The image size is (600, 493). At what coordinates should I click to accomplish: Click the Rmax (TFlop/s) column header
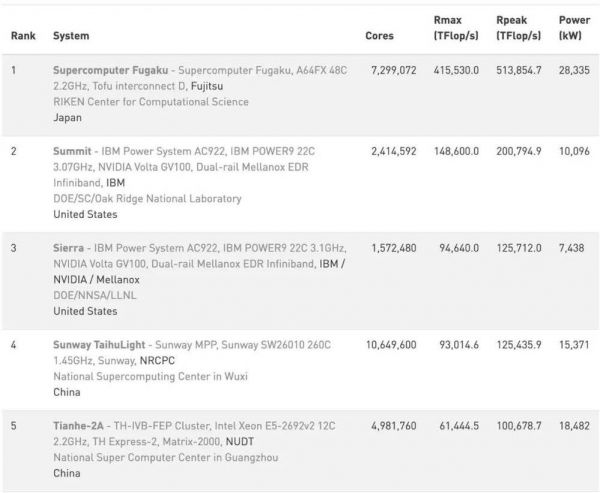click(x=457, y=29)
